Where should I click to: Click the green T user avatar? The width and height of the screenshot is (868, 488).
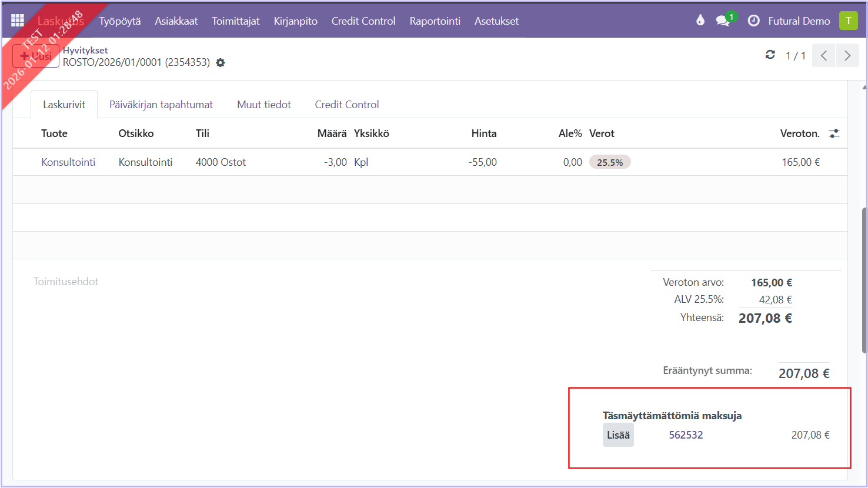pos(848,21)
